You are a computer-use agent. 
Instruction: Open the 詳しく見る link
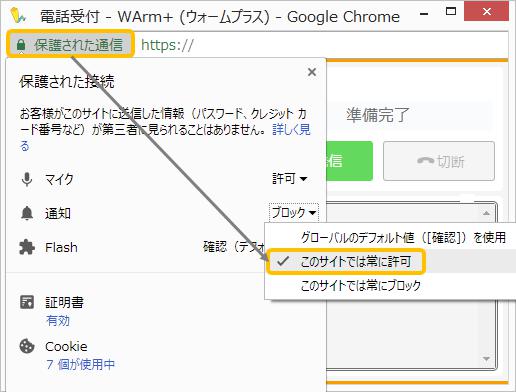coord(291,130)
